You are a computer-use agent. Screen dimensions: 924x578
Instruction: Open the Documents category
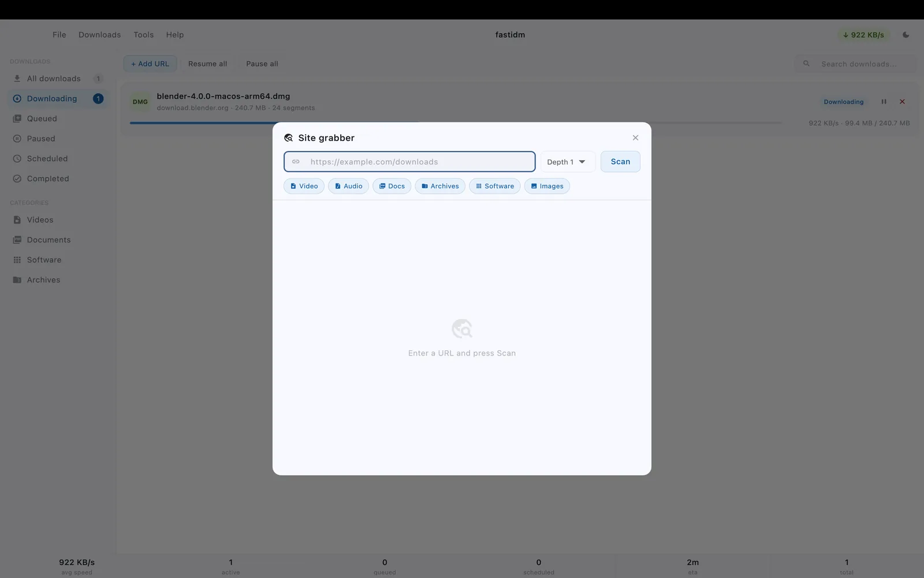[x=58, y=240]
